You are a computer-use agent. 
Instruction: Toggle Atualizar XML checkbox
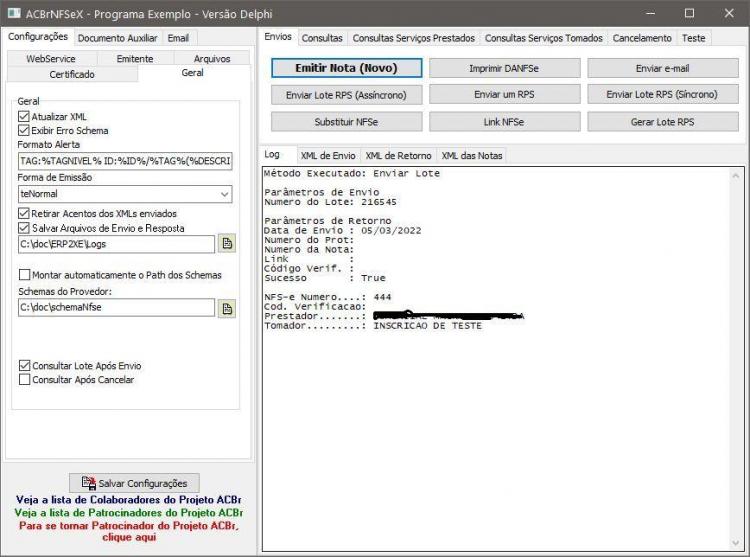(x=23, y=117)
